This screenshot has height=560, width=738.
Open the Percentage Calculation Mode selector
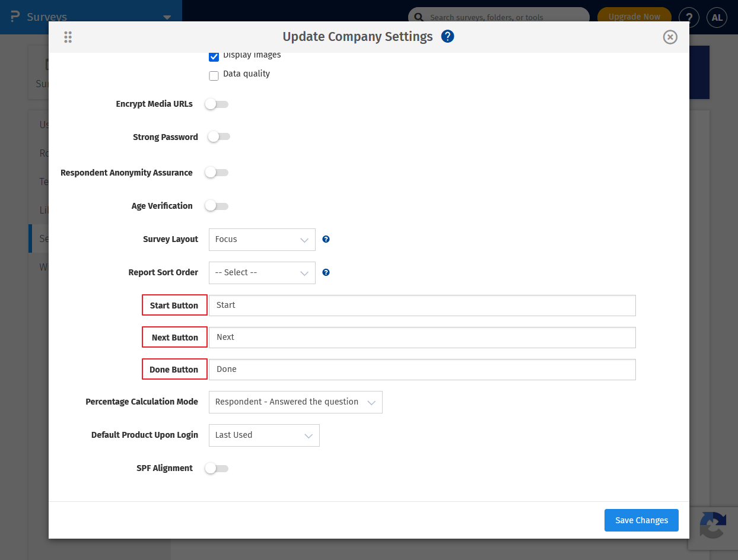tap(295, 402)
